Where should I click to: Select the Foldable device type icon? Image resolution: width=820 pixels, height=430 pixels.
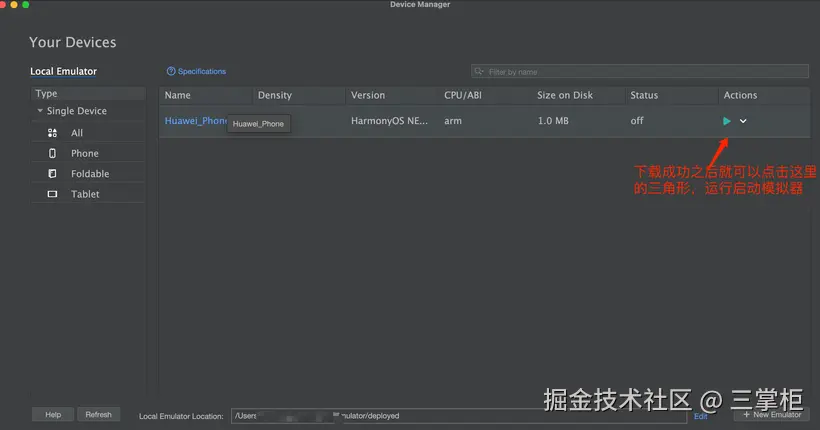pyautogui.click(x=52, y=174)
